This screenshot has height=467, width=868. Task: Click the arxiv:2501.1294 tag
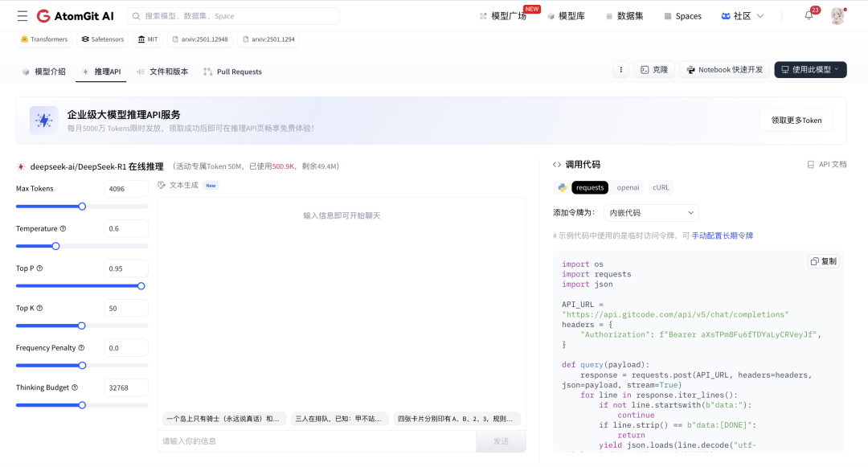pyautogui.click(x=268, y=39)
